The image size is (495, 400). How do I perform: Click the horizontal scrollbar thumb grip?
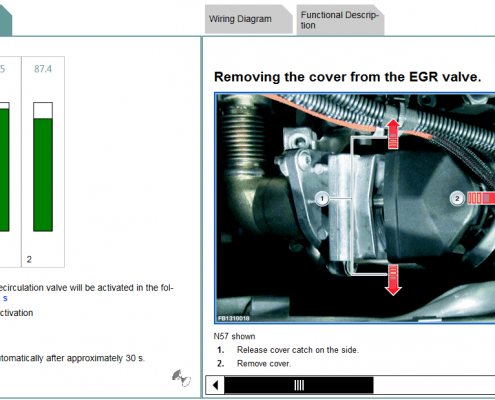click(299, 386)
